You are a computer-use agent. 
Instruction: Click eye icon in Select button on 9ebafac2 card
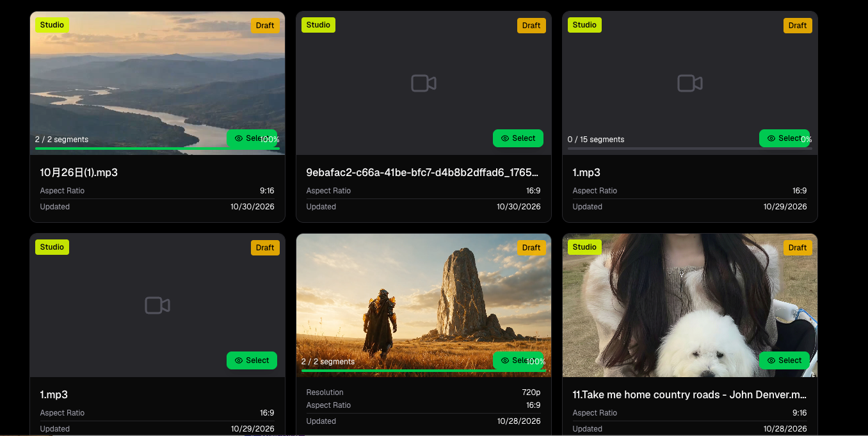(505, 138)
